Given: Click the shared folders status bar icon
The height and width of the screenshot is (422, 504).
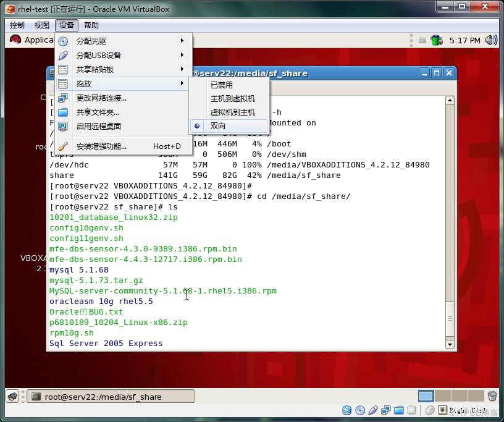Looking at the screenshot, I should [x=399, y=410].
